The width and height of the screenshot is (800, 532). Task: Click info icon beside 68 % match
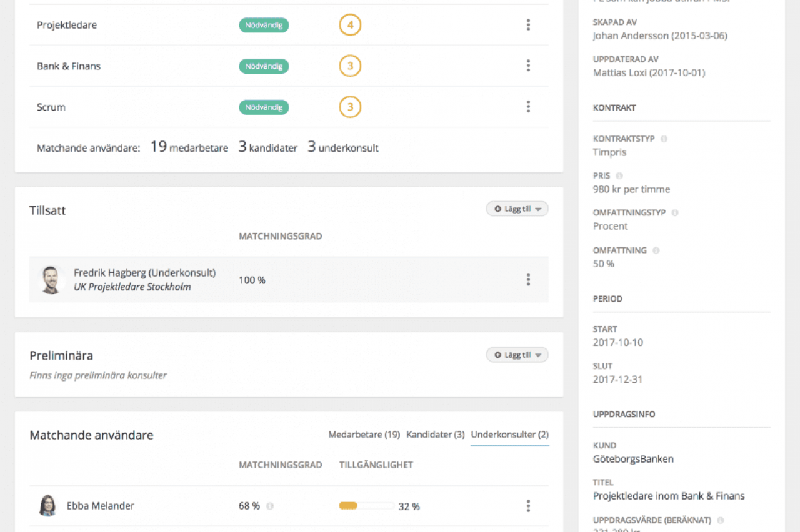(270, 506)
